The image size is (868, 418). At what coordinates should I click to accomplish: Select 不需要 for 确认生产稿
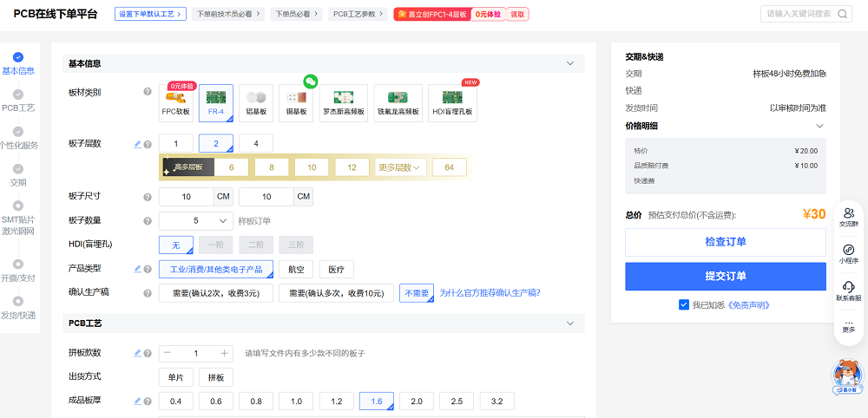click(417, 293)
